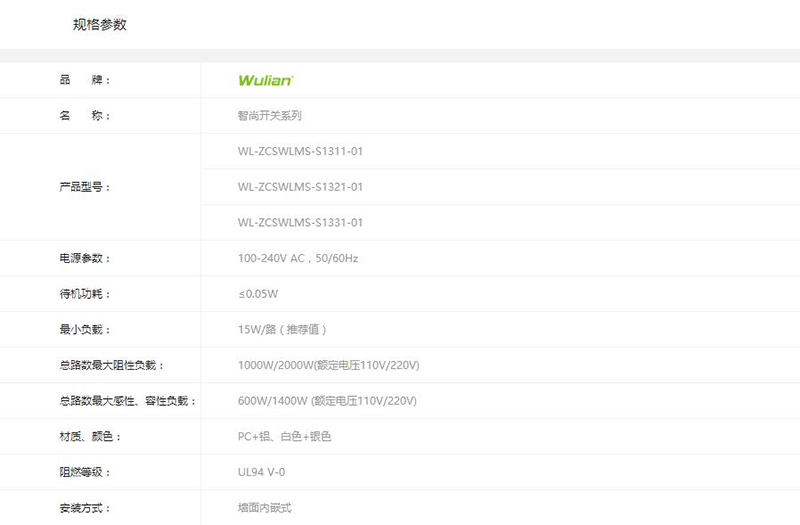The image size is (800, 525).
Task: Click the 1000W/2000W resistive load value
Action: [x=328, y=365]
